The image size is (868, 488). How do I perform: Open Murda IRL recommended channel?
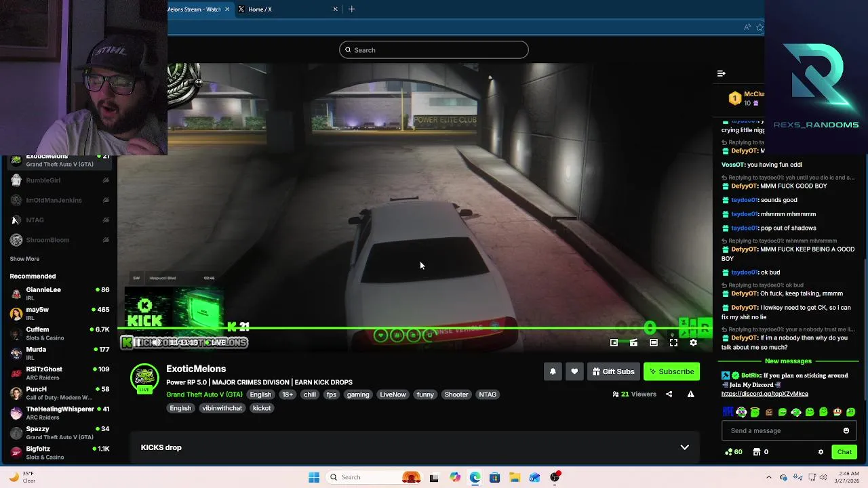59,353
